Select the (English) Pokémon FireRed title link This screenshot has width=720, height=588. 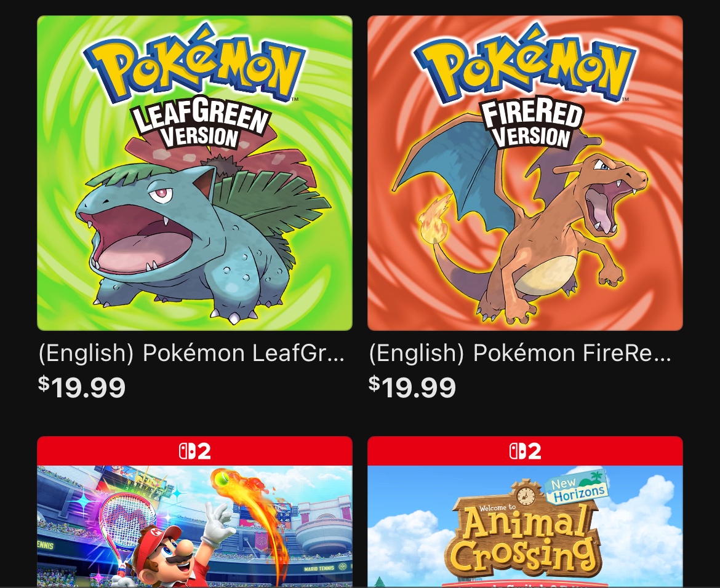tap(520, 354)
